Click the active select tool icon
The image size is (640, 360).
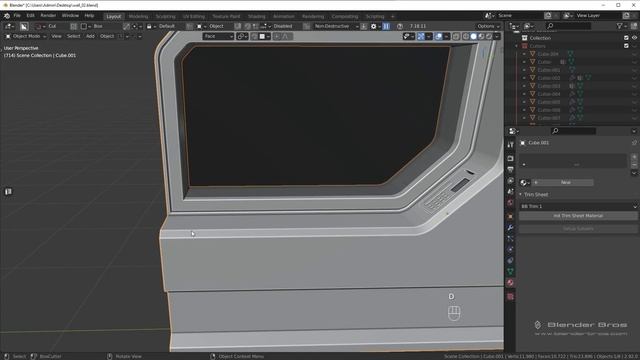click(24, 26)
